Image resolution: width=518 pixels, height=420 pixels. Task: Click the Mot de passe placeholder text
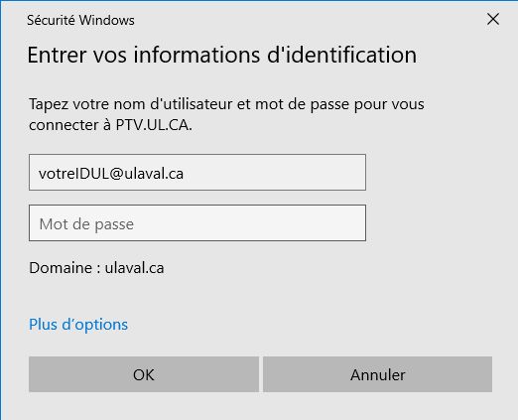click(86, 224)
